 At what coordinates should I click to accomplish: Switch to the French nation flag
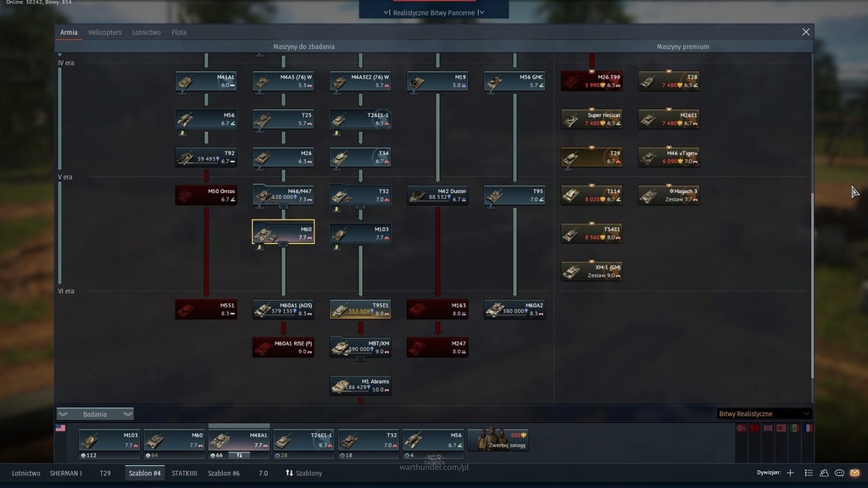tap(808, 428)
